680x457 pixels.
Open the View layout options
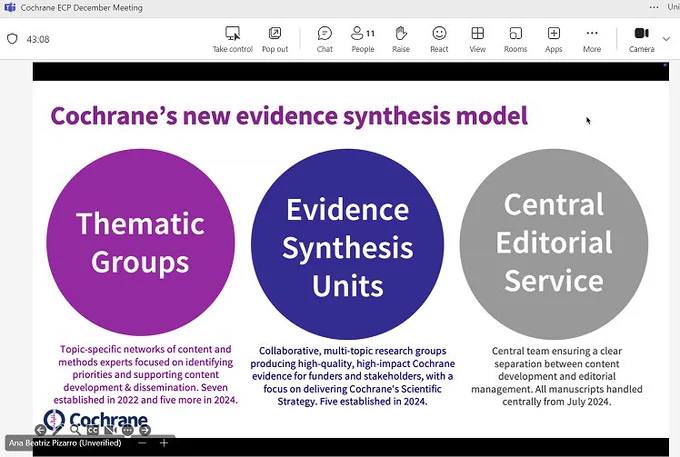[477, 39]
